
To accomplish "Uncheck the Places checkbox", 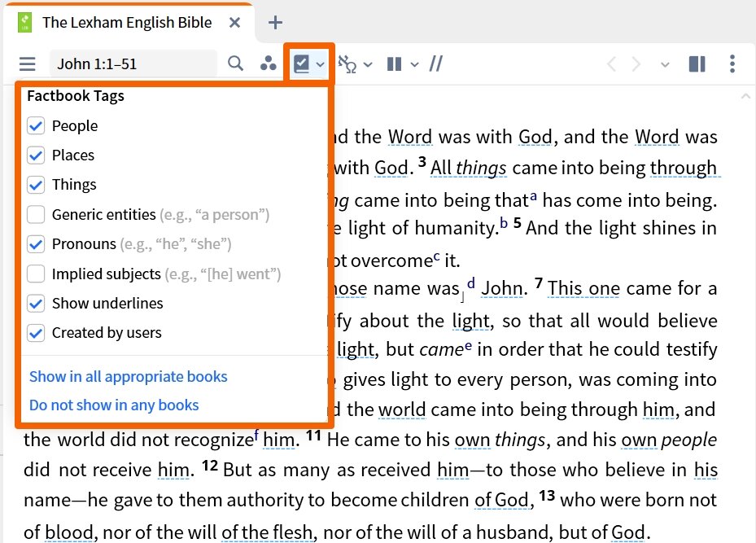I will pos(36,155).
